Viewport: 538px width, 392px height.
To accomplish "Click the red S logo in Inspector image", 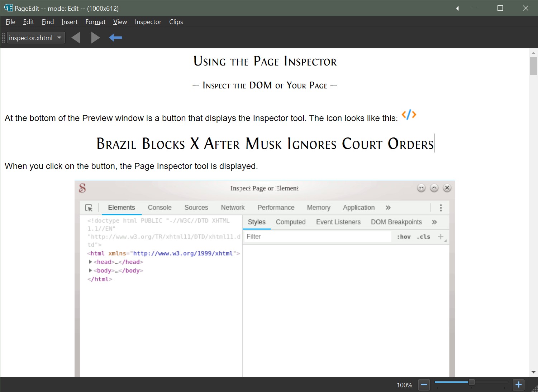I will [82, 188].
